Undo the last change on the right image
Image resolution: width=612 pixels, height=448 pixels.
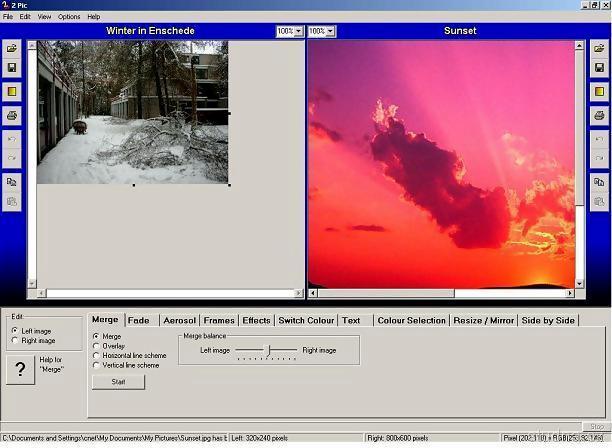pos(599,139)
